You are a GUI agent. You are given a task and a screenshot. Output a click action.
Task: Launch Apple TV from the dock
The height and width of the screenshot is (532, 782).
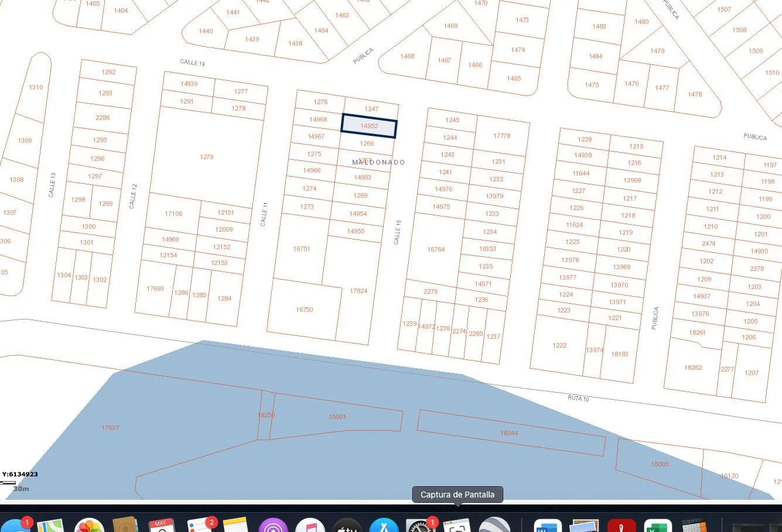pyautogui.click(x=347, y=526)
